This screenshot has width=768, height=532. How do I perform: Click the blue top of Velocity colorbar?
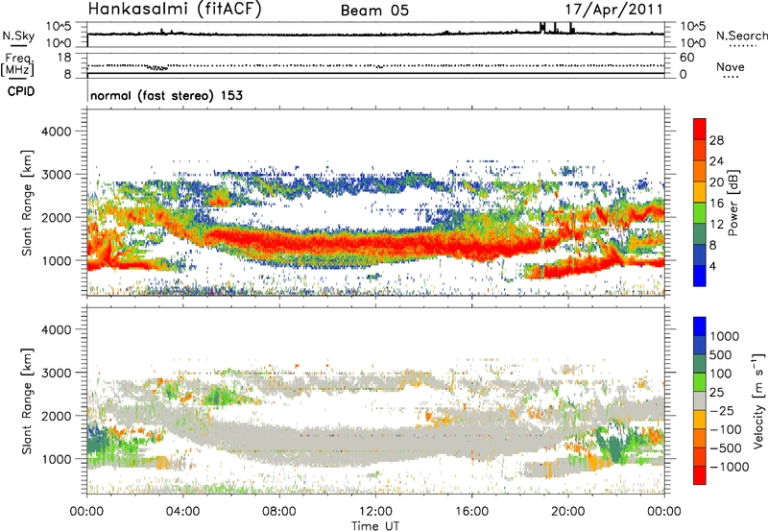pyautogui.click(x=700, y=326)
